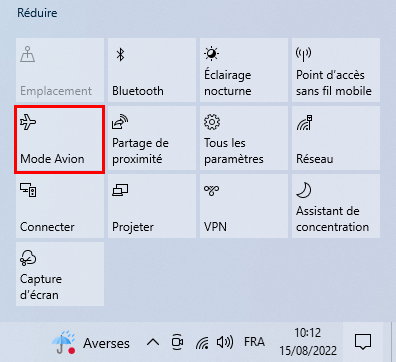This screenshot has height=362, width=396.
Task: Open the Averses weather widget
Action: (x=90, y=342)
